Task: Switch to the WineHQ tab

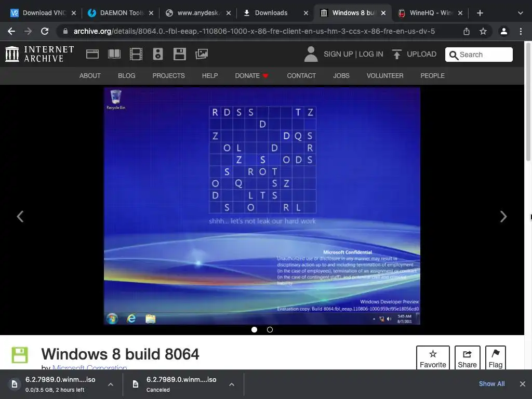Action: pos(430,13)
